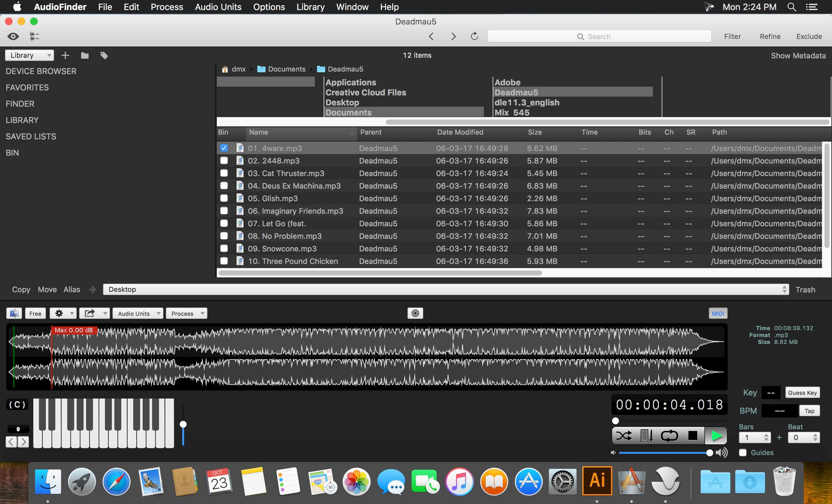Click the refresh arrow icon
This screenshot has width=832, height=504.
tap(474, 36)
